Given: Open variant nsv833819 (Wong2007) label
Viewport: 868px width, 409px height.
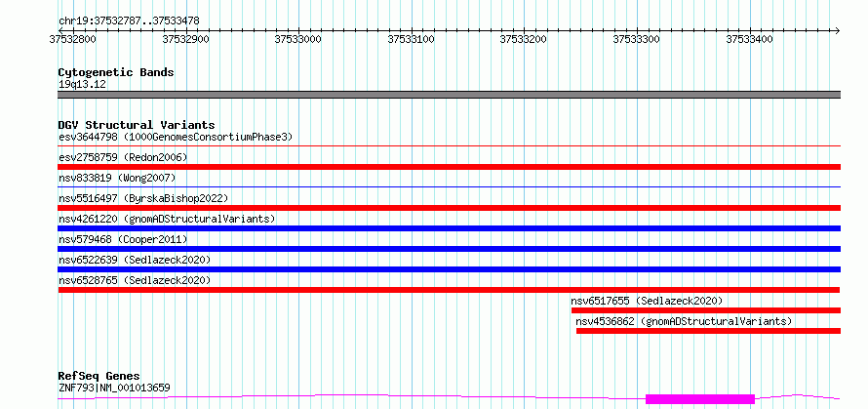Looking at the screenshot, I should [x=117, y=178].
